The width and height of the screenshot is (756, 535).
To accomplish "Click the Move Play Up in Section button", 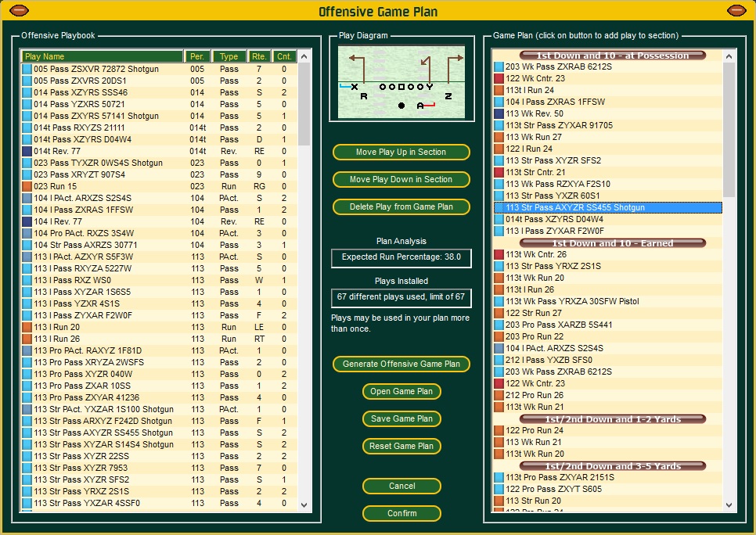I will tap(401, 152).
